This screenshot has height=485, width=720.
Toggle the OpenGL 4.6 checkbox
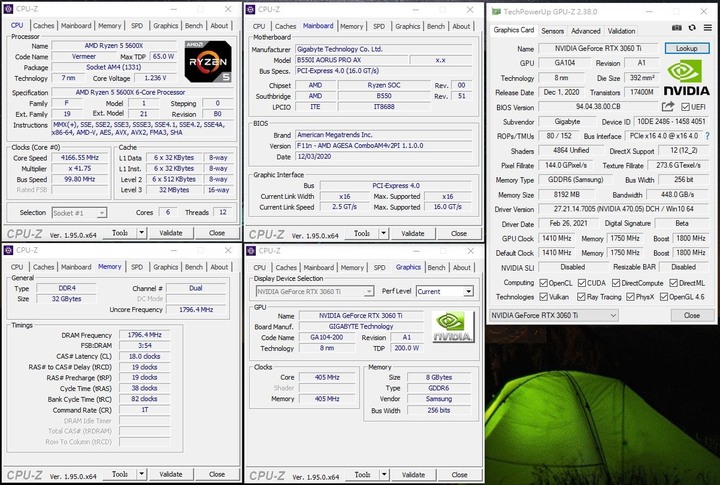[664, 297]
